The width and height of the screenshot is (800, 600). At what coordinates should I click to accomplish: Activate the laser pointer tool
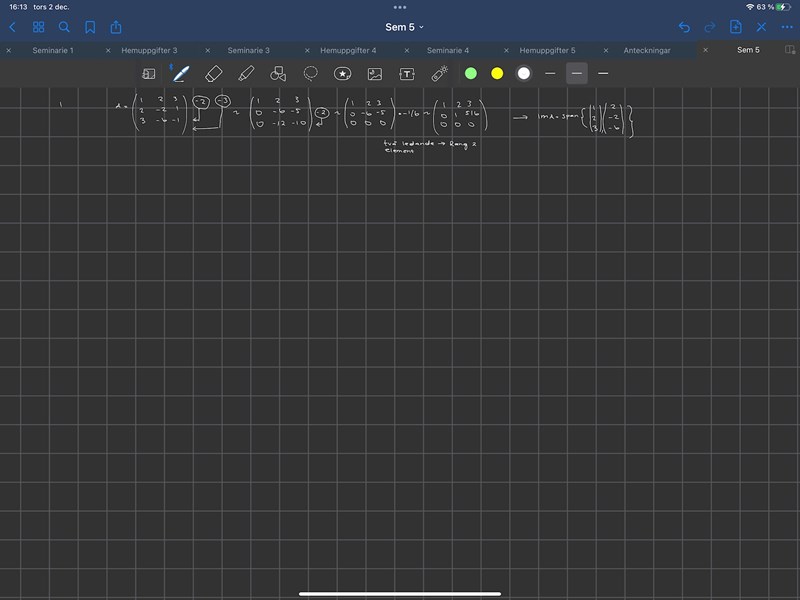(x=439, y=73)
